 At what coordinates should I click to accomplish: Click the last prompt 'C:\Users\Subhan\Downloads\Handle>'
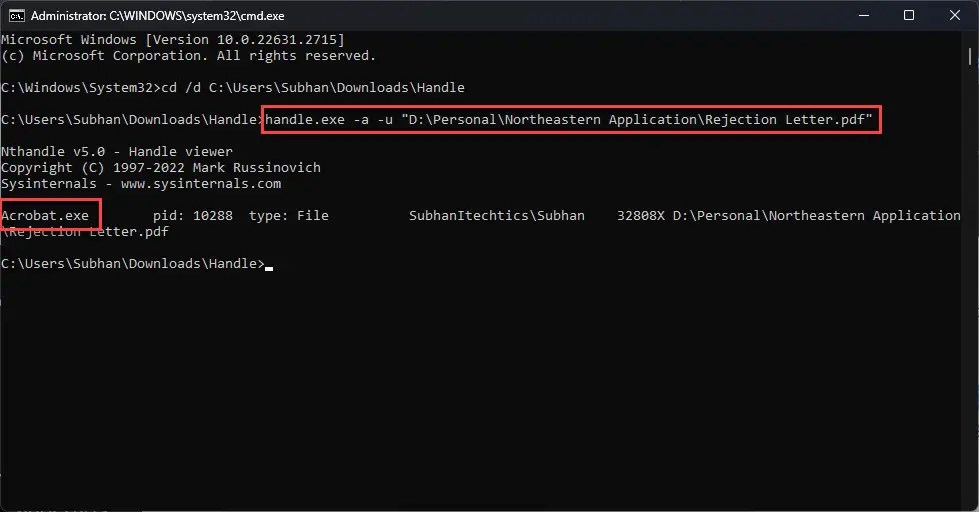[x=133, y=263]
